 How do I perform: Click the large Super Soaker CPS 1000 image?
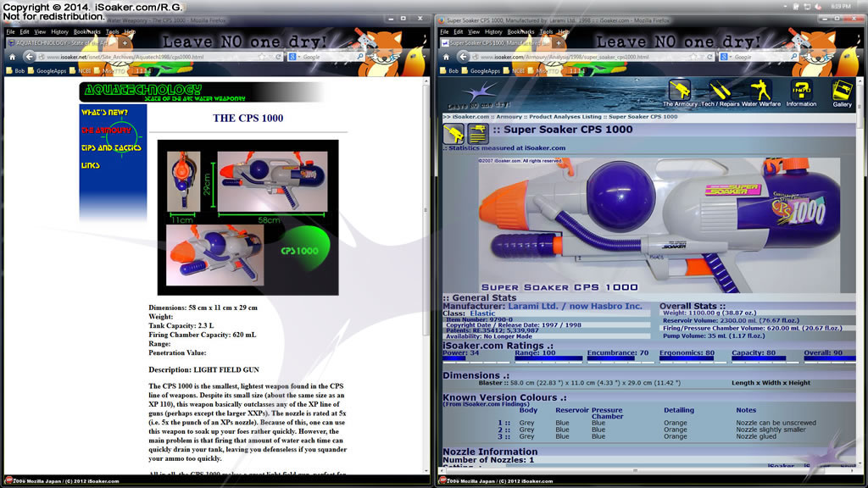pyautogui.click(x=659, y=225)
